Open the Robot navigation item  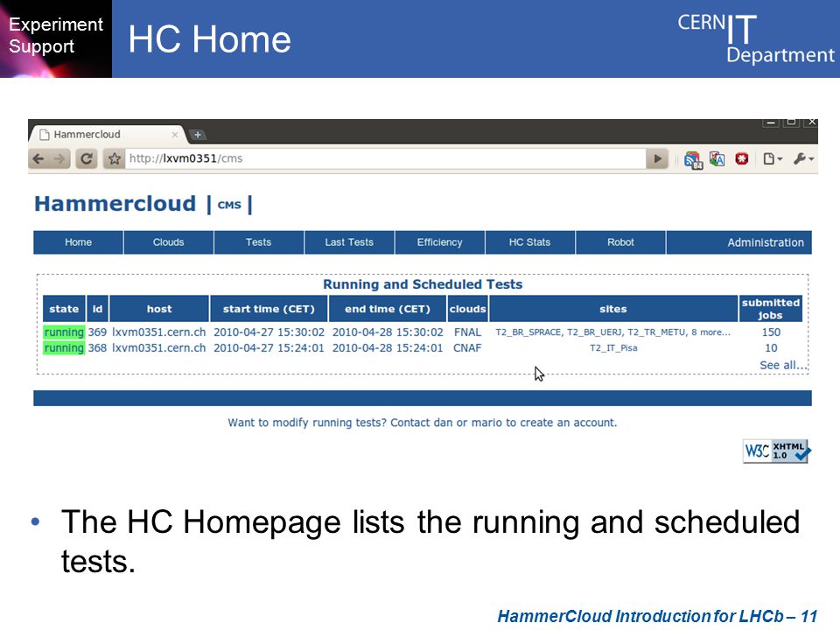620,242
